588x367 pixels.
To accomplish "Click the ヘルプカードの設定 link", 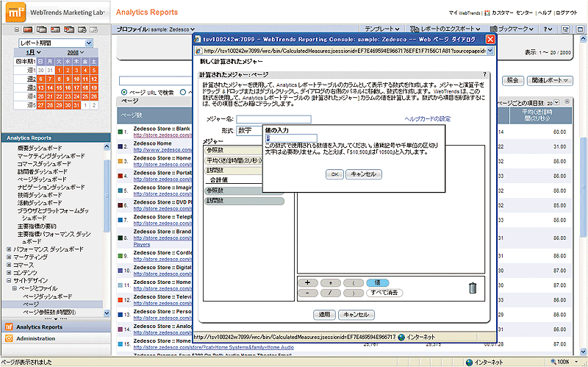I will (428, 119).
